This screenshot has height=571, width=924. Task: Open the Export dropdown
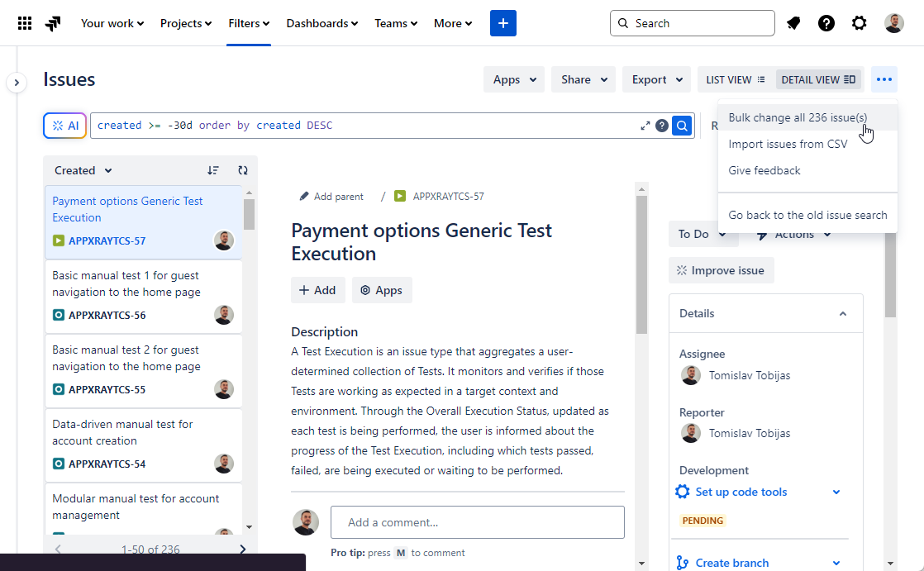656,79
